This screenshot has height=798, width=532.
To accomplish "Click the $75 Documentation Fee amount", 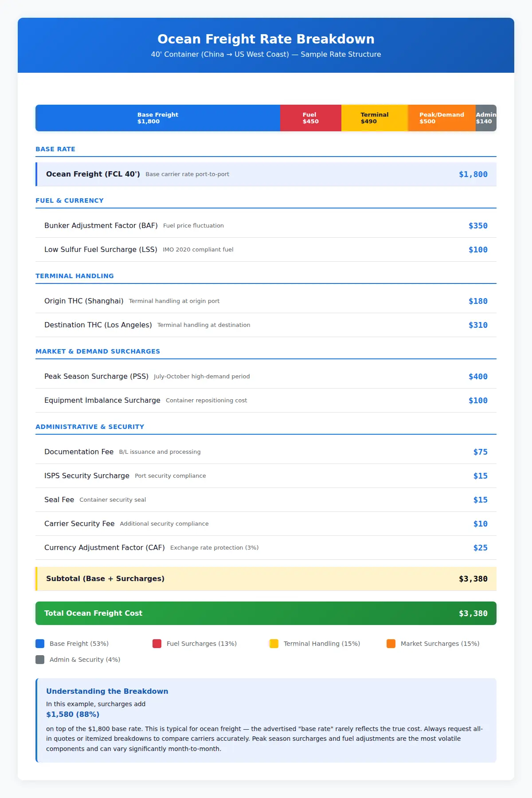I will (480, 452).
